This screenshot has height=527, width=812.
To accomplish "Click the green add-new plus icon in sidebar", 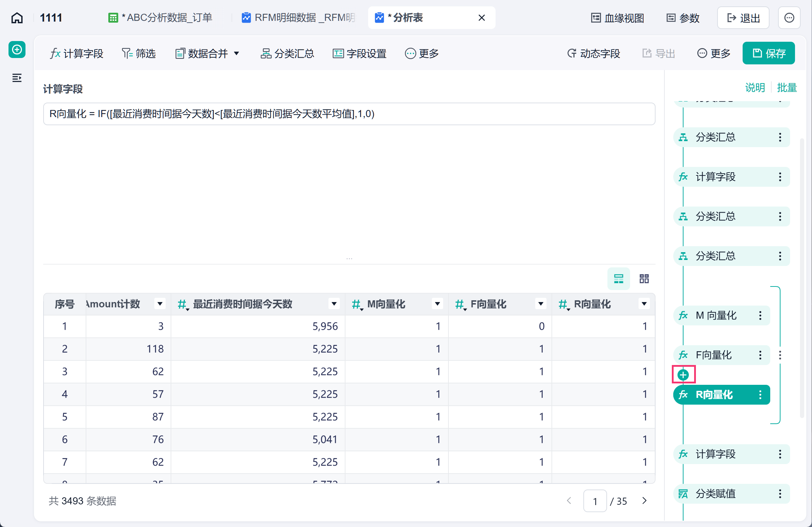I will coord(17,50).
